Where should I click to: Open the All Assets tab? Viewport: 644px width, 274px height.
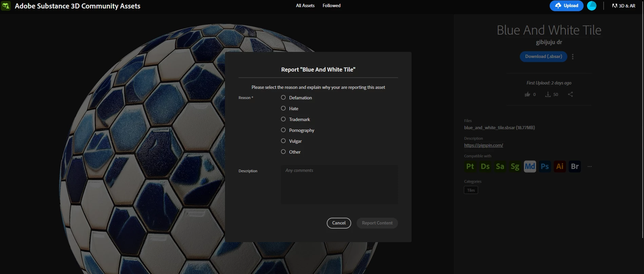(x=305, y=6)
